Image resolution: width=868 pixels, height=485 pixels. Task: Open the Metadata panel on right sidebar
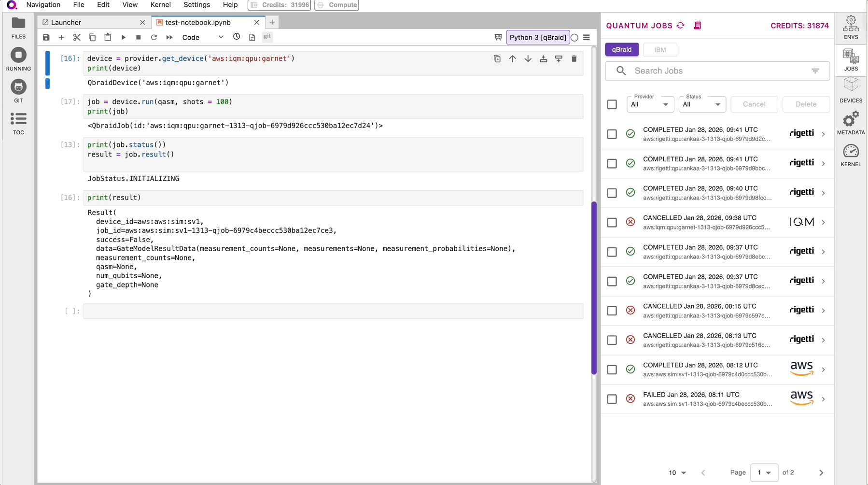(851, 124)
